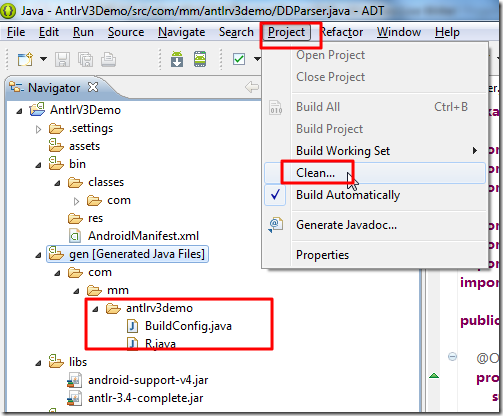Open Build Working Set submenu
This screenshot has width=503, height=416.
(343, 151)
